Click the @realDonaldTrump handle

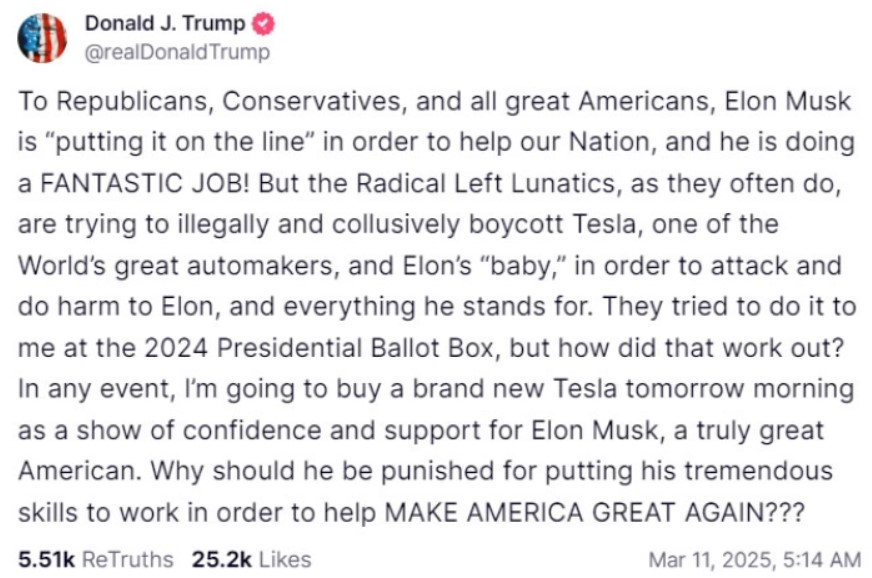(x=177, y=52)
